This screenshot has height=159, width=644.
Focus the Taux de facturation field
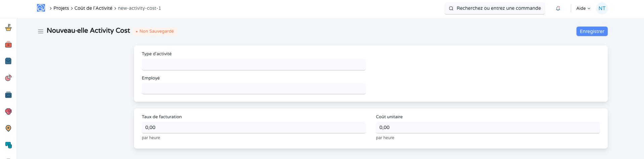[254, 128]
